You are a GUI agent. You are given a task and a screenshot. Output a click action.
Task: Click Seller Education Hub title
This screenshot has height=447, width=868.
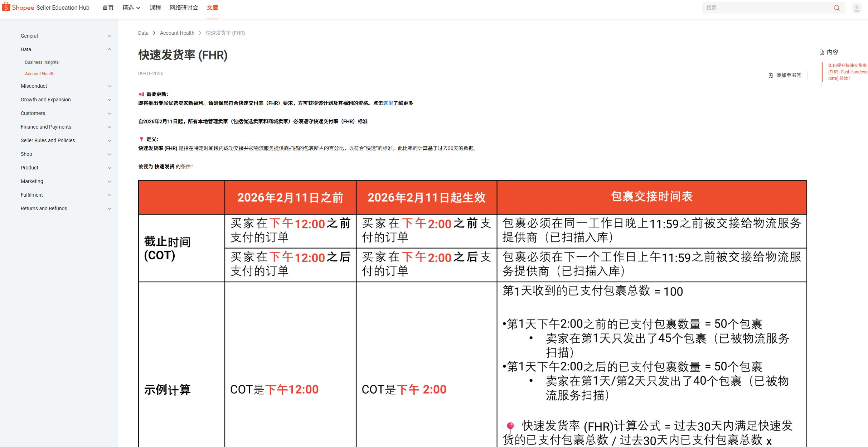tap(63, 8)
